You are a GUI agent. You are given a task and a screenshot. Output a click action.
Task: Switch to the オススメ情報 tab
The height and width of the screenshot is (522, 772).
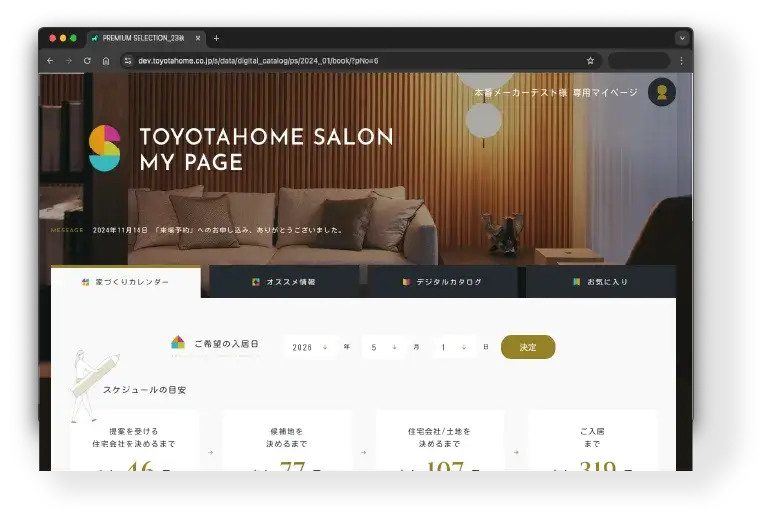(284, 282)
